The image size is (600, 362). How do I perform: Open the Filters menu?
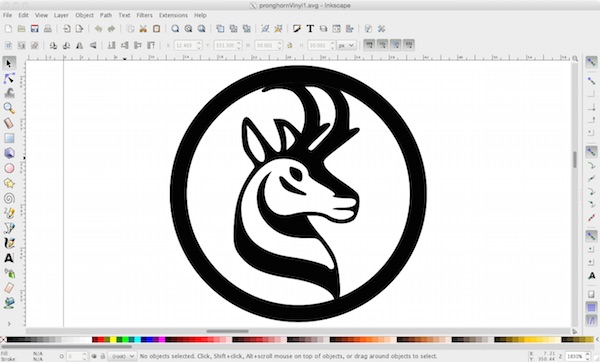click(145, 15)
